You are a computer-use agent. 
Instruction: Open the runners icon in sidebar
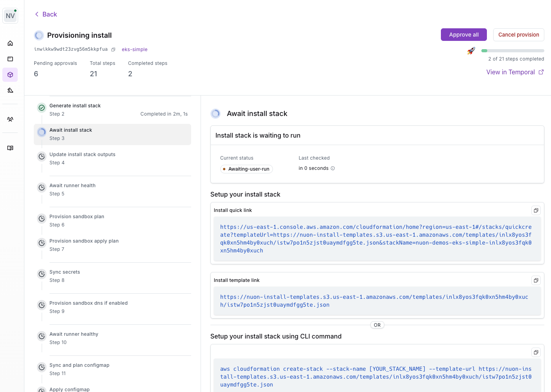(x=10, y=90)
